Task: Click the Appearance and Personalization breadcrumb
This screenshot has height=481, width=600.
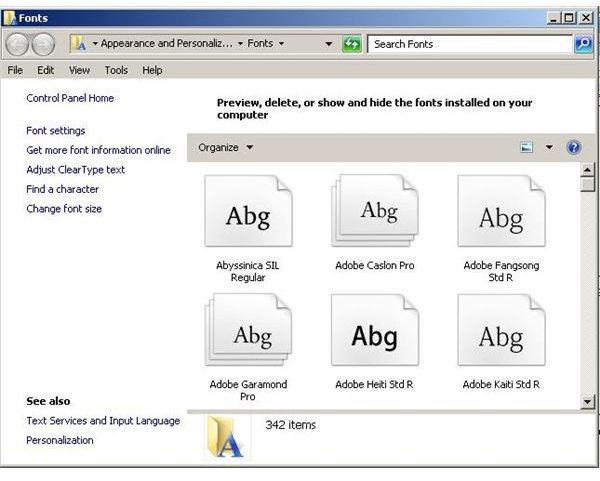Action: (x=166, y=44)
